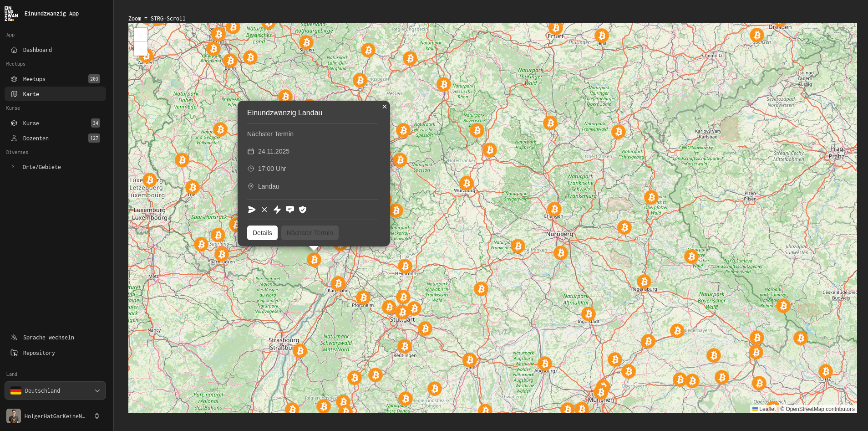868x431 pixels.
Task: Open Meetups in the sidebar
Action: (34, 79)
